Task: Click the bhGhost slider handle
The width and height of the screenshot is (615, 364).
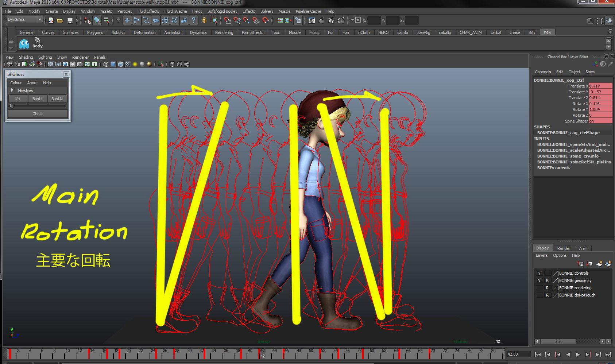Action: coord(12,106)
